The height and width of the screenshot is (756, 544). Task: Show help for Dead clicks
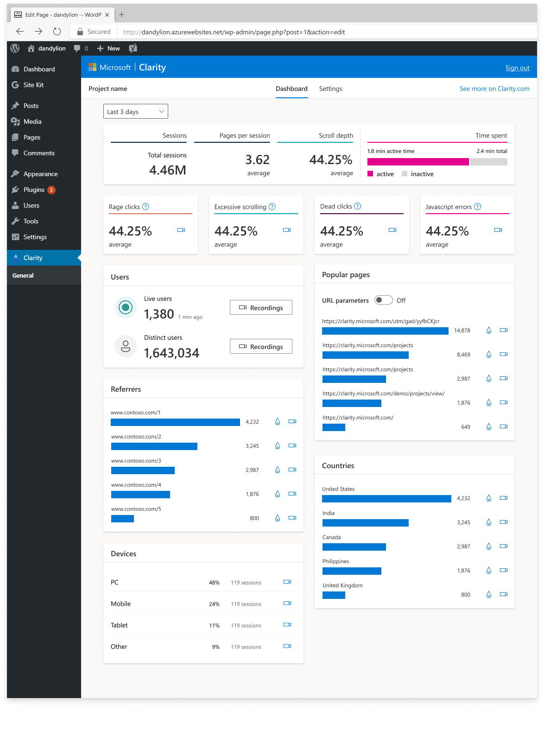coord(357,206)
